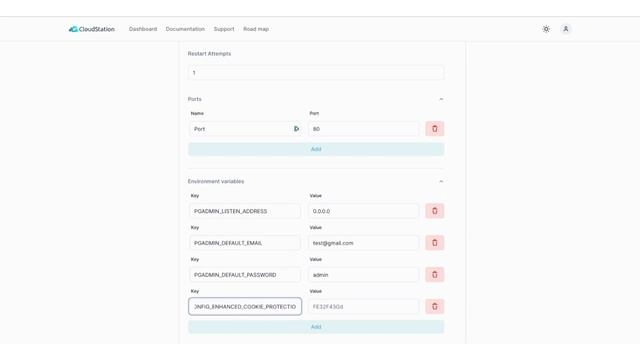This screenshot has height=360, width=640.
Task: Click the Environment variables section title
Action: pyautogui.click(x=216, y=181)
